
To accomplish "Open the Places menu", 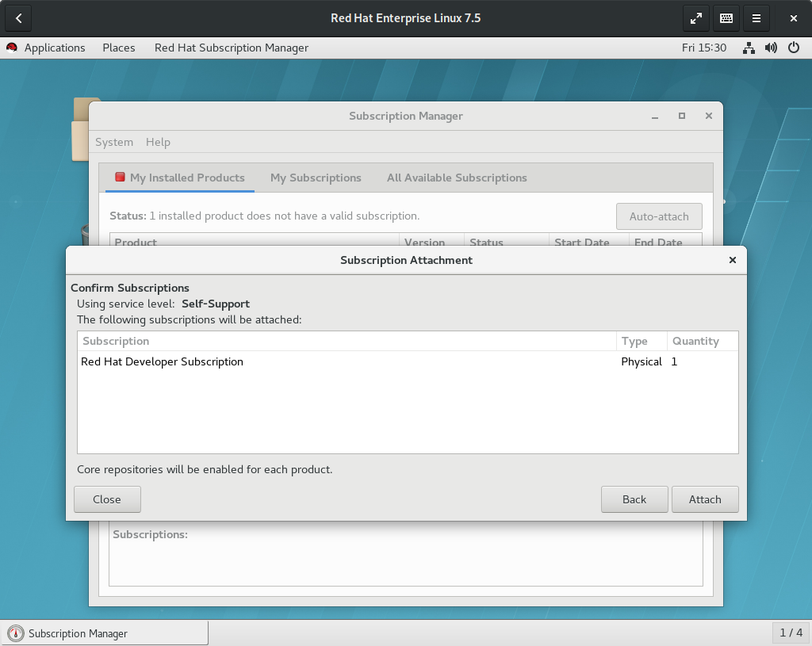I will (x=119, y=48).
